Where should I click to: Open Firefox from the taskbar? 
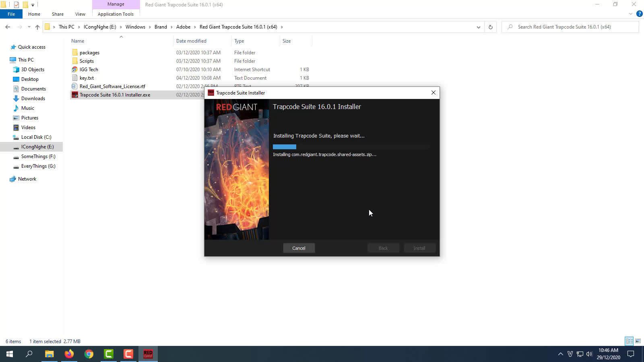(x=69, y=354)
